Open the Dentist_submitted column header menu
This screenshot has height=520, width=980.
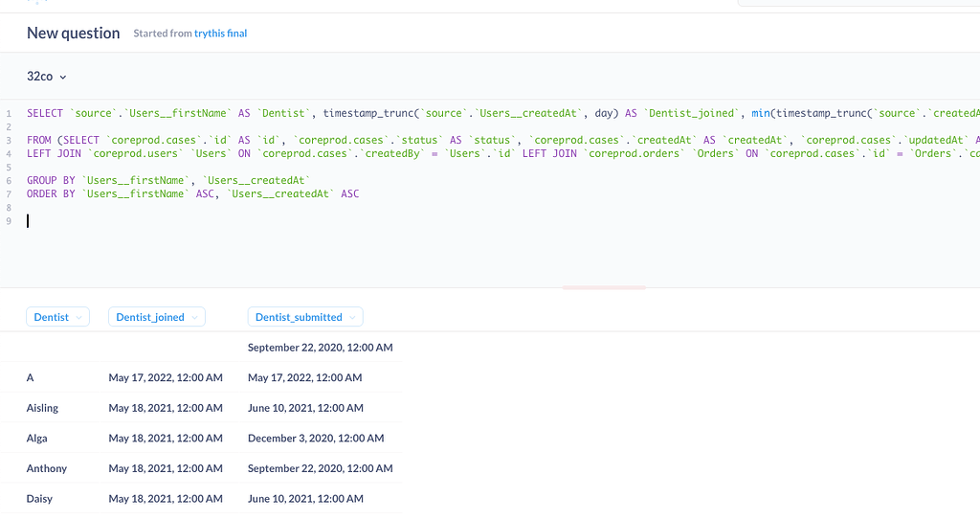305,317
